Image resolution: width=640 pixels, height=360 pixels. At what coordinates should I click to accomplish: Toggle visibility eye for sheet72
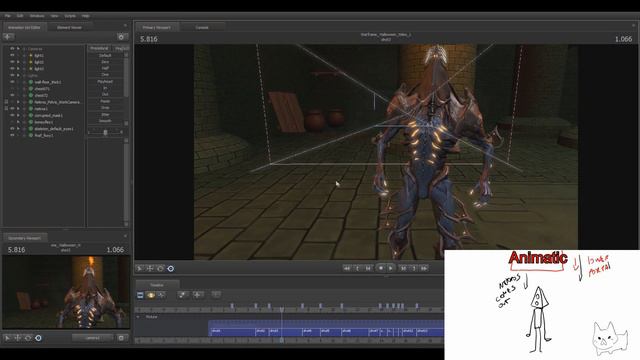[12, 95]
